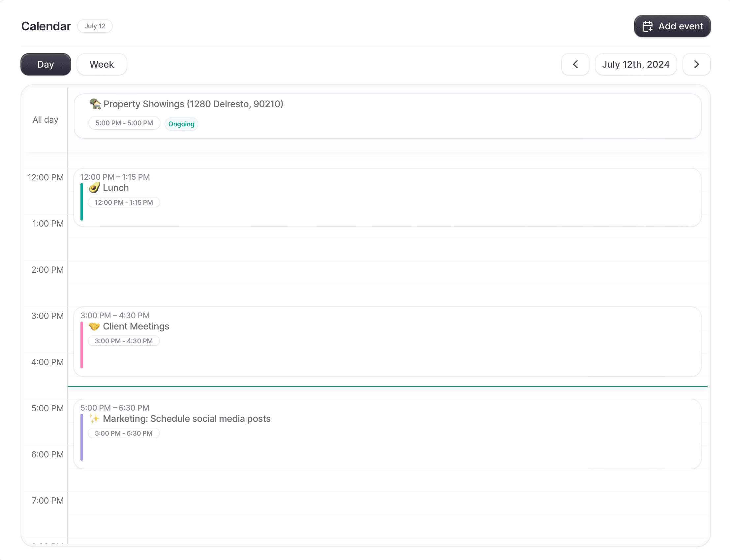Click the green color bar on Lunch
Viewport: 730px width, 560px height.
click(82, 202)
